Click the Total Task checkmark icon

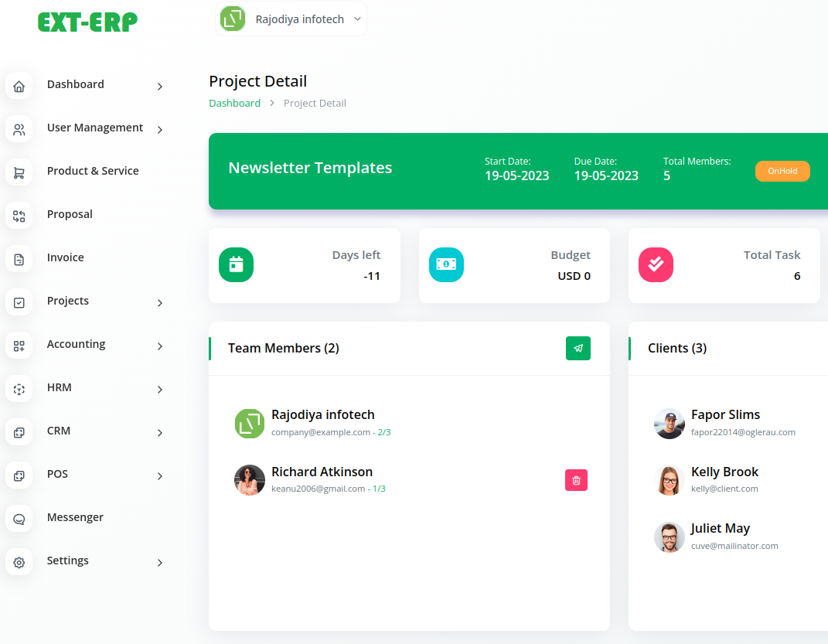coord(656,264)
